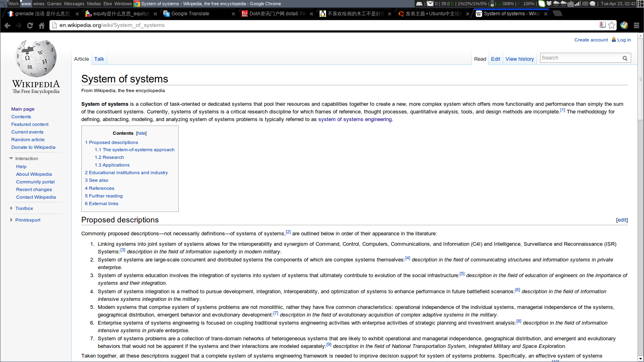Open the 'system of systems engineering' link

(355, 119)
